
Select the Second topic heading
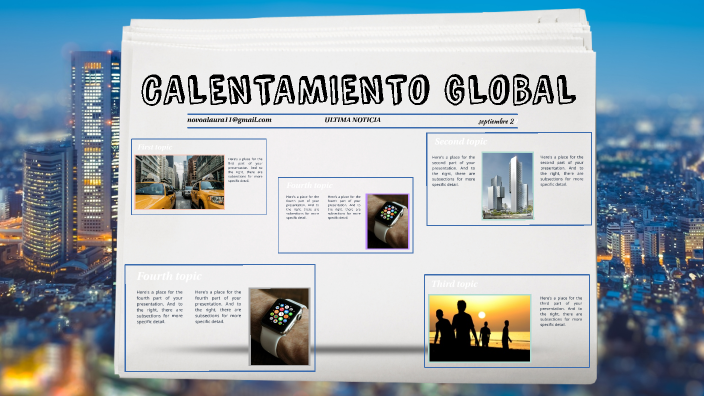461,142
